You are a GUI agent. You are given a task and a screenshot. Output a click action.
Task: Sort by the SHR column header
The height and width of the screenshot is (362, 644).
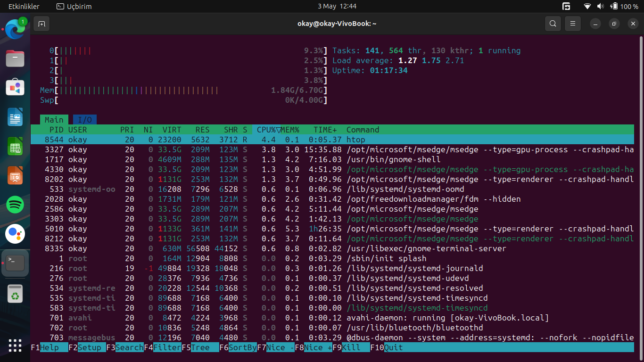[231, 130]
